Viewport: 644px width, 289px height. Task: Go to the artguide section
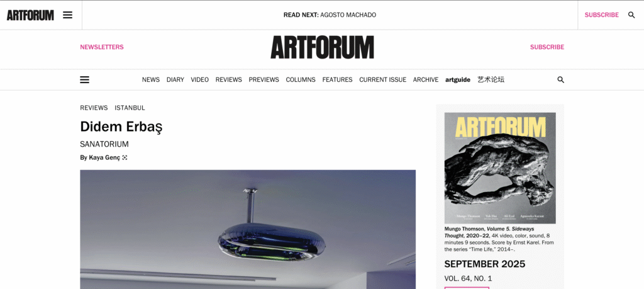(x=458, y=80)
